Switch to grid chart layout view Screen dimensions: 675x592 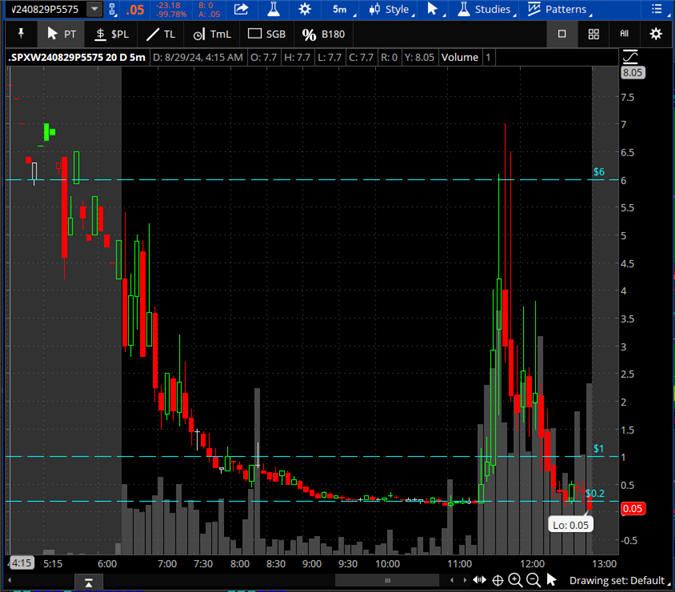(x=593, y=34)
